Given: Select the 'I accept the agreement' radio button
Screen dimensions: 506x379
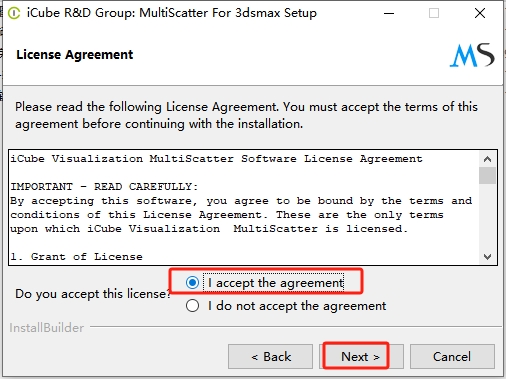Looking at the screenshot, I should [x=192, y=283].
